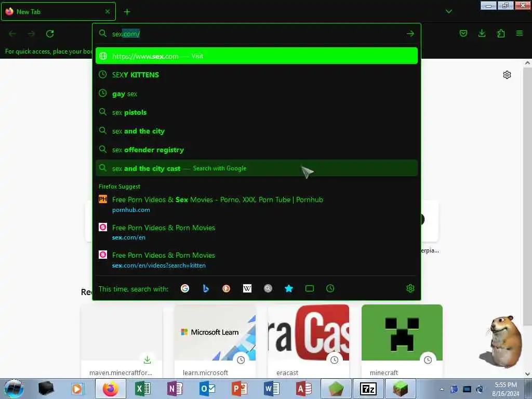Open the minecraft creeper thumbnail card
This screenshot has width=532, height=399.
click(x=402, y=341)
